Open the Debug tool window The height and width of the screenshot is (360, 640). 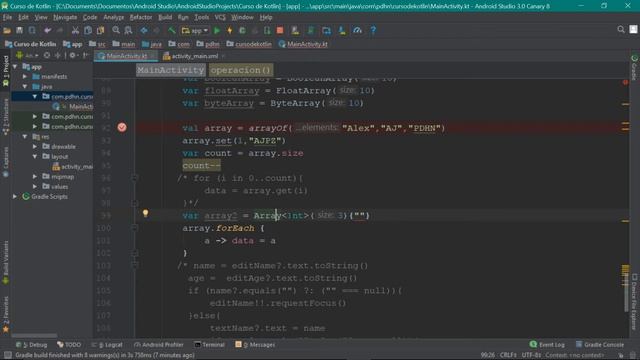32,345
